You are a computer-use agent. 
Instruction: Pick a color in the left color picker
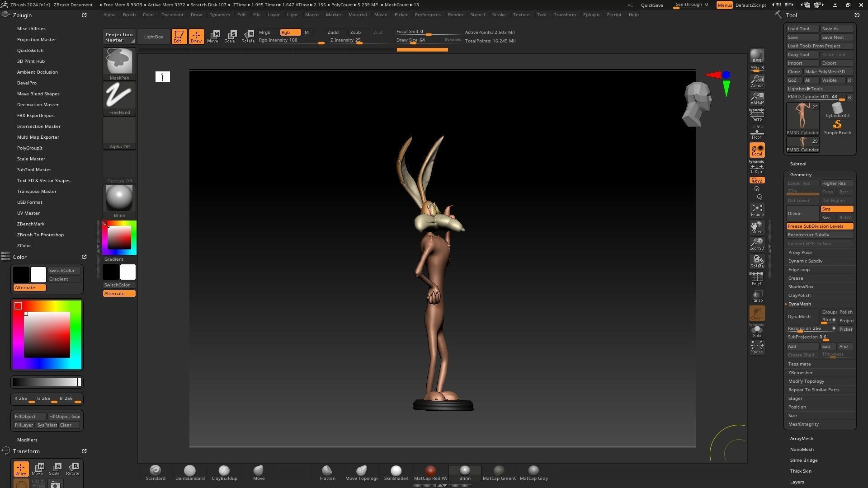[x=47, y=334]
